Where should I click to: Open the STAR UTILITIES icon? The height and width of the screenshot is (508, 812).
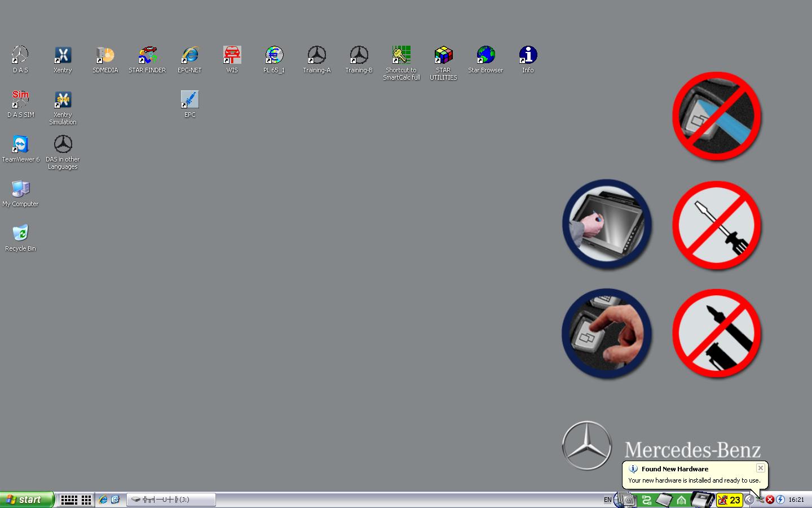[x=443, y=56]
